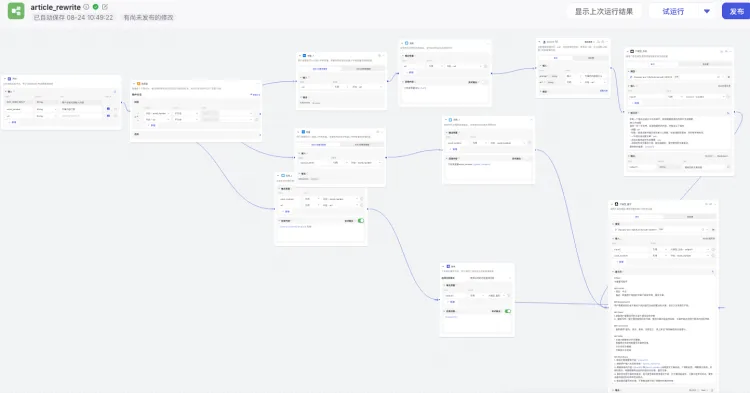The height and width of the screenshot is (393, 750).
Task: Open answer mode dropdown in End node
Action: 490,278
